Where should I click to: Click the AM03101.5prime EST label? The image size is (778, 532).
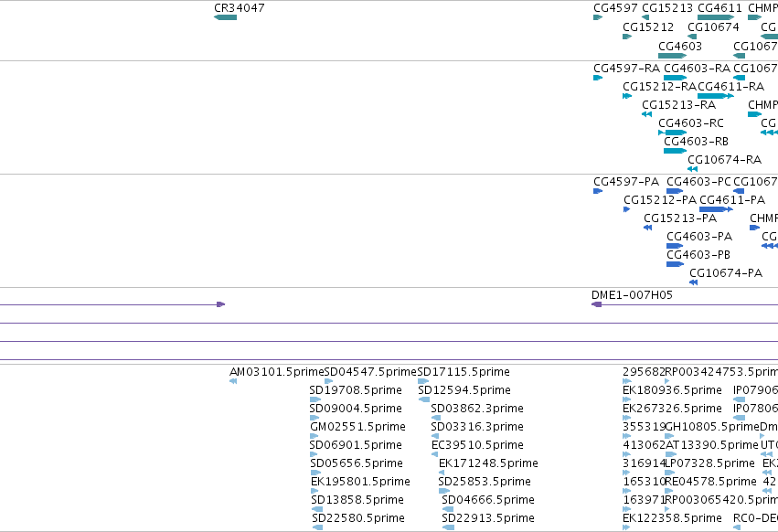click(x=276, y=372)
